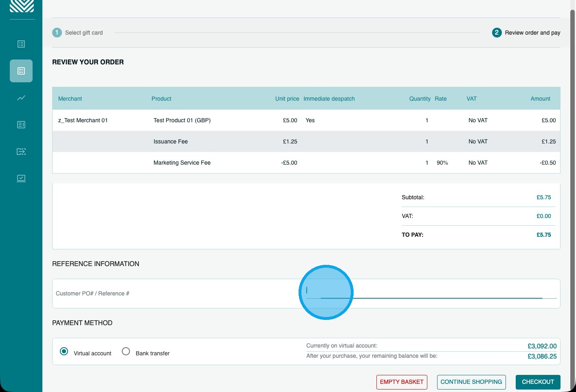Click the CHECKOUT button
Screen dimensions: 576x392
pos(538,382)
